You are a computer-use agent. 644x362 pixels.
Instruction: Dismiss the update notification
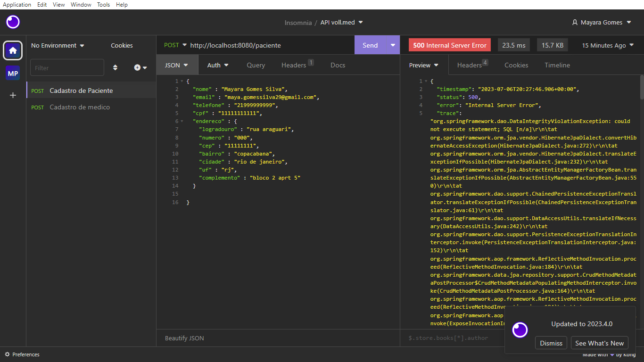[551, 343]
